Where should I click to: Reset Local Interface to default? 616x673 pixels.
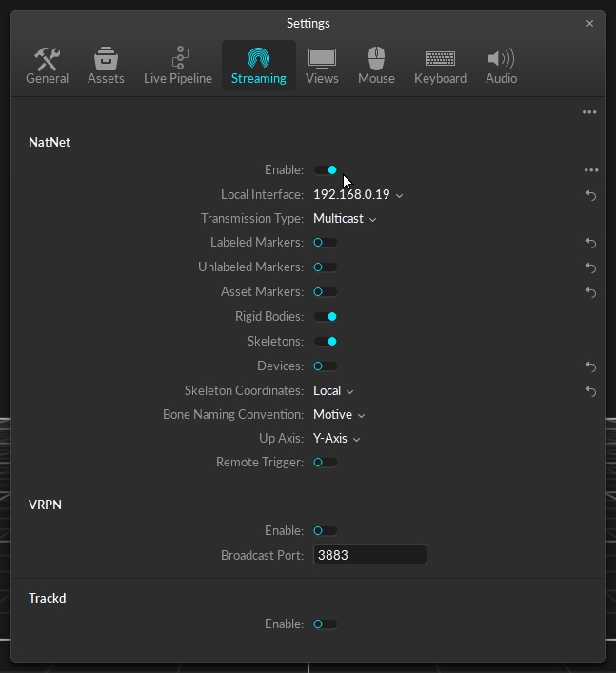click(x=590, y=195)
